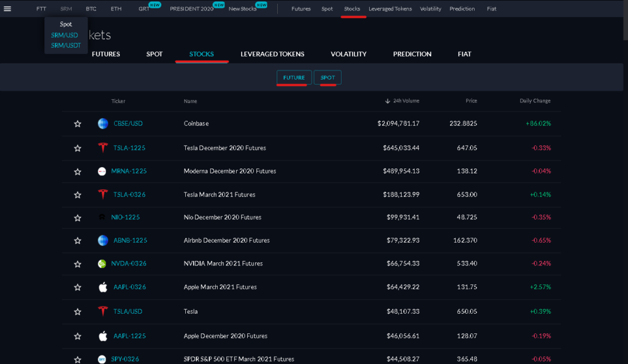Toggle star for TSLA/USD
Image resolution: width=628 pixels, height=364 pixels.
[x=78, y=312]
